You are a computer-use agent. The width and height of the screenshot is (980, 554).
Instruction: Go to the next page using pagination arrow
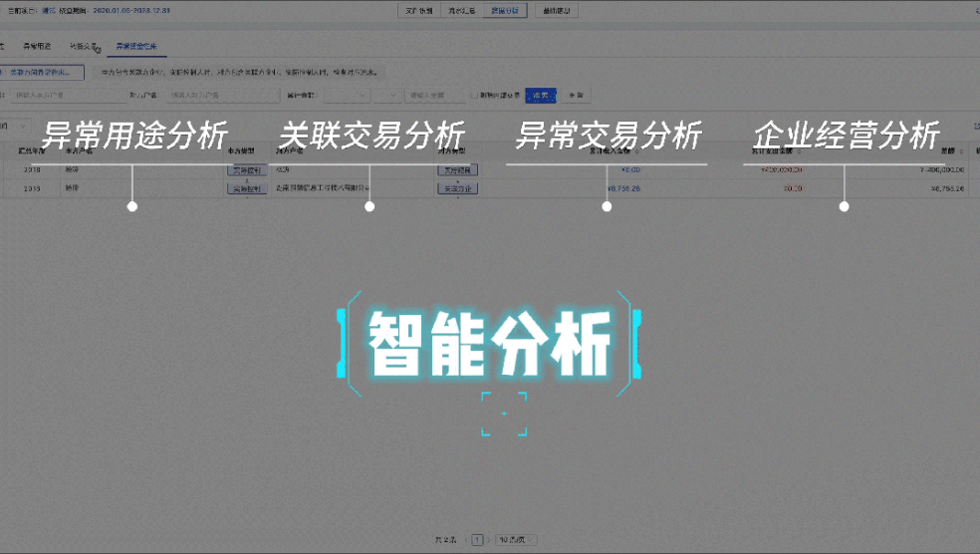pyautogui.click(x=490, y=539)
